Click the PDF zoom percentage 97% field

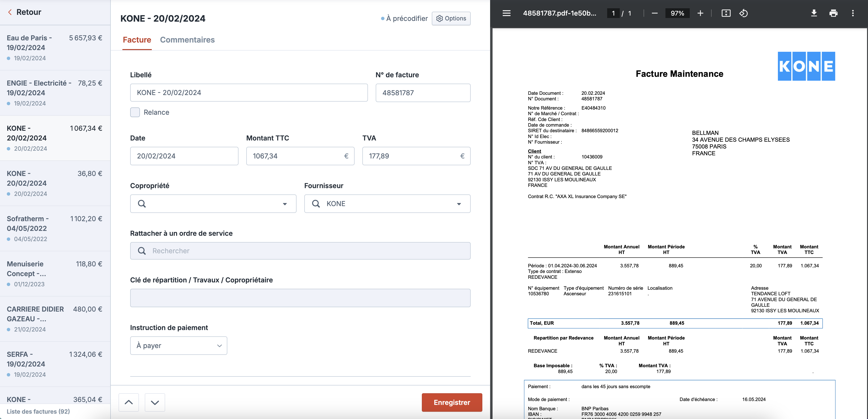[677, 13]
